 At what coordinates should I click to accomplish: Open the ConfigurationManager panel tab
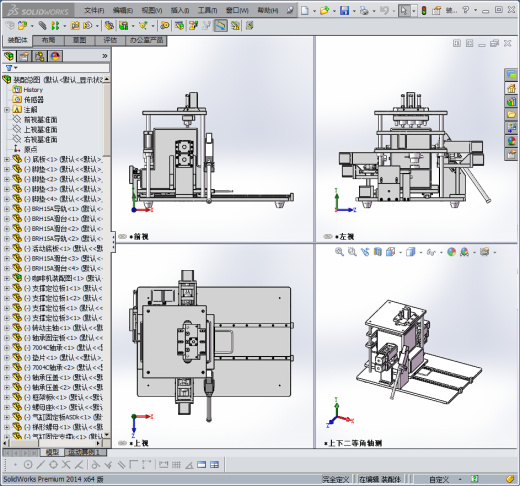40,56
